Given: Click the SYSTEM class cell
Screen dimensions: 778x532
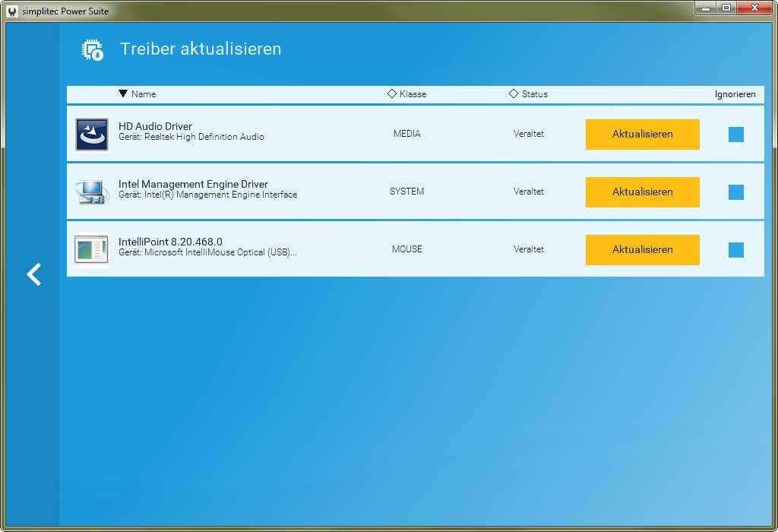Looking at the screenshot, I should click(x=407, y=192).
